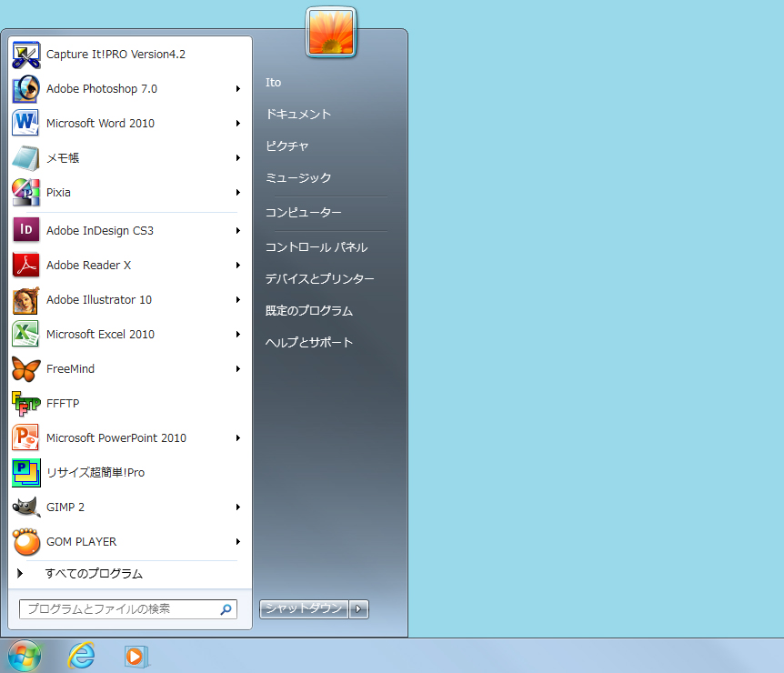
Task: Open 既定のプログラム settings
Action: point(309,311)
